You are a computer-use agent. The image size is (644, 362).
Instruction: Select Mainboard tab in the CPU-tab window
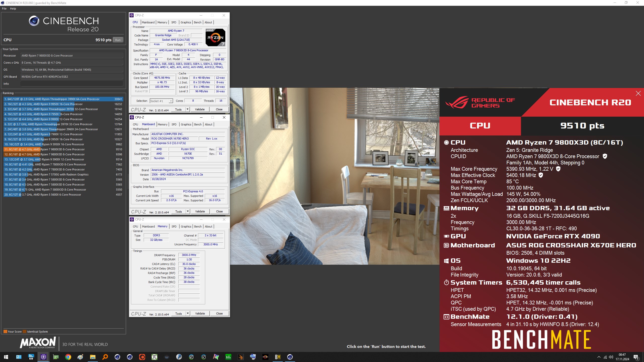point(148,22)
